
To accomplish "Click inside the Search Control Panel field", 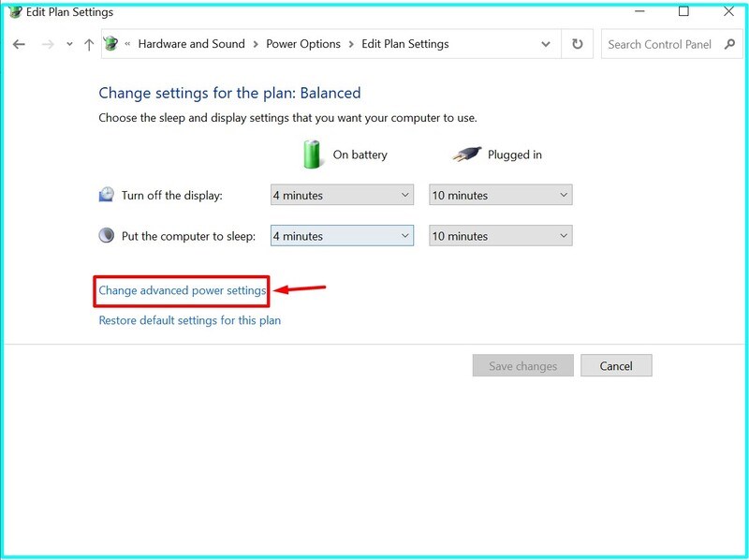I will pyautogui.click(x=660, y=44).
